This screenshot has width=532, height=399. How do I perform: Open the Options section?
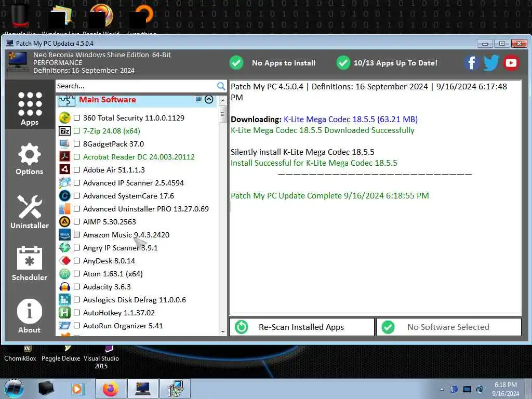(x=30, y=159)
